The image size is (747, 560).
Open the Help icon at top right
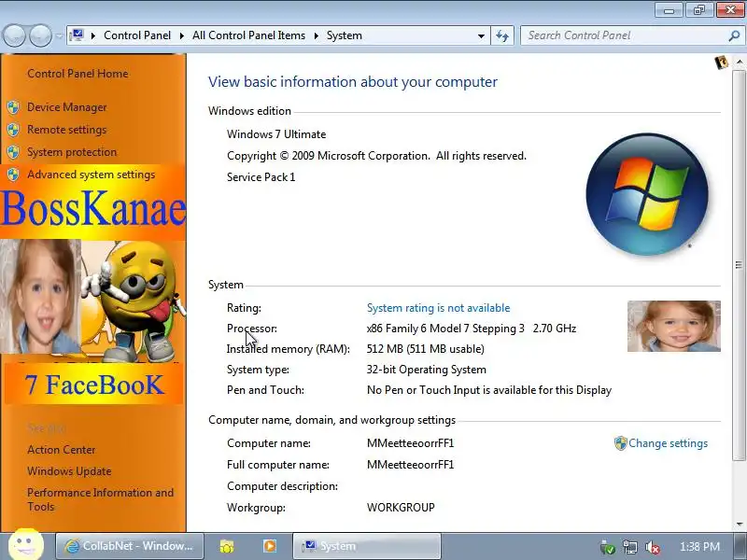pyautogui.click(x=721, y=63)
